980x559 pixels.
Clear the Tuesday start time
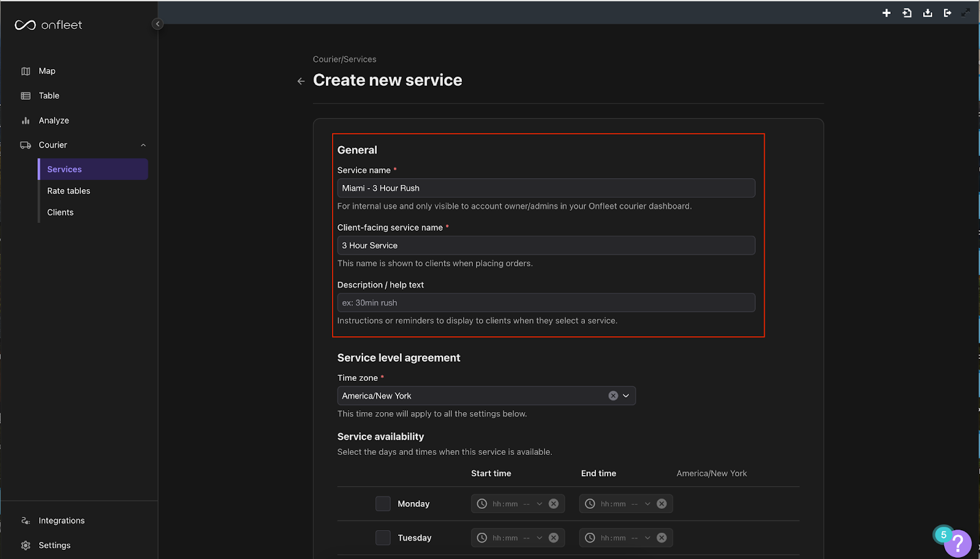coord(554,538)
